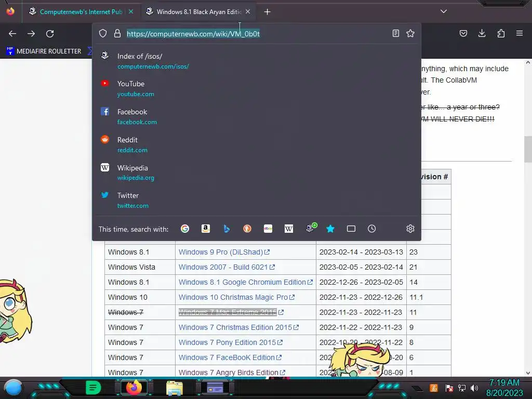The width and height of the screenshot is (532, 399).
Task: Open the Action Center flag tray icon
Action: 449,388
